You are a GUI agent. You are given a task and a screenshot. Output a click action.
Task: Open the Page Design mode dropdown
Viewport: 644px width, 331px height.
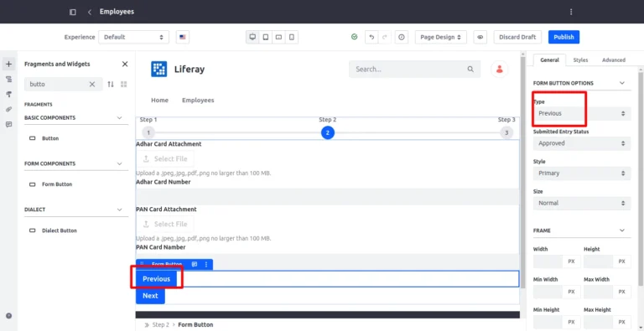(441, 37)
